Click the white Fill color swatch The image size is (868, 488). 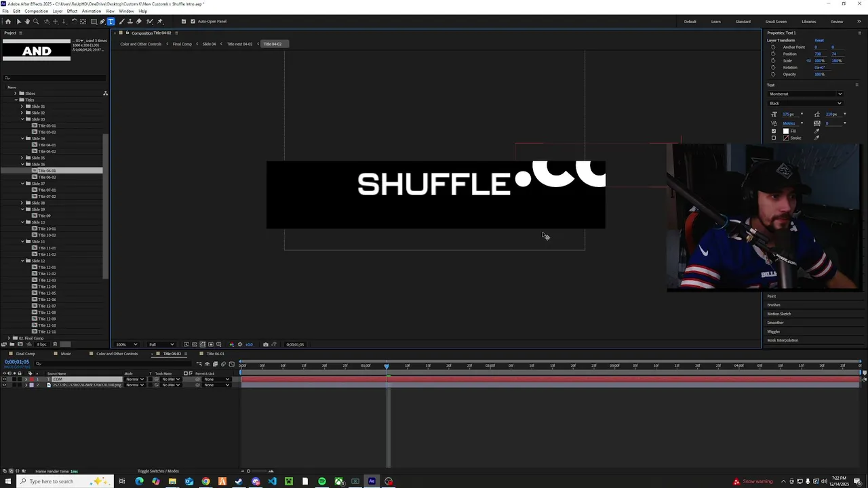(786, 131)
